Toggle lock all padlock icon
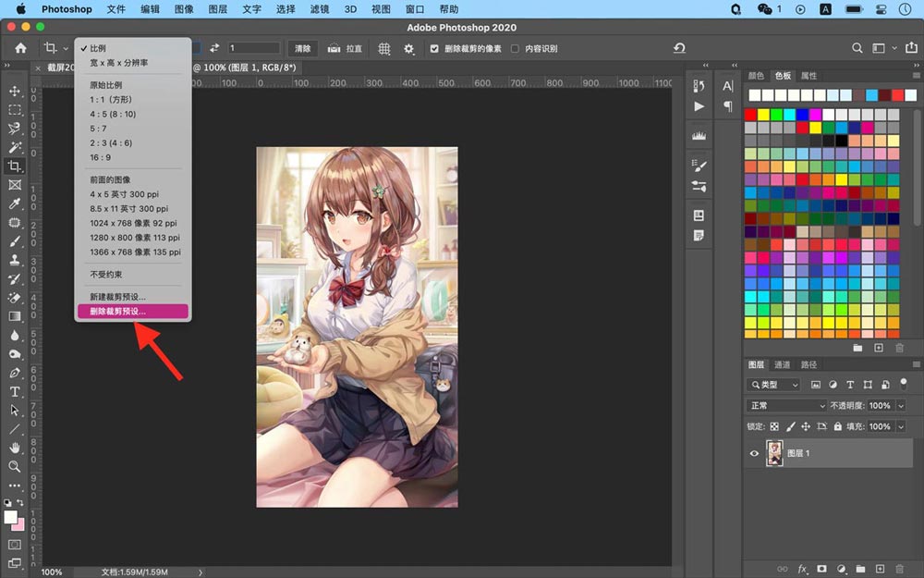The image size is (924, 578). pos(837,426)
